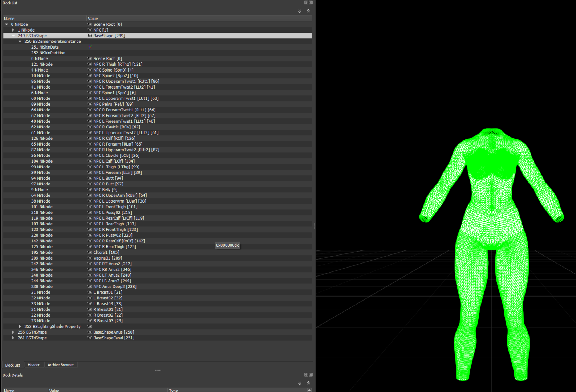
Task: Click value NPC L FrontThigh [101]
Action: (x=115, y=207)
